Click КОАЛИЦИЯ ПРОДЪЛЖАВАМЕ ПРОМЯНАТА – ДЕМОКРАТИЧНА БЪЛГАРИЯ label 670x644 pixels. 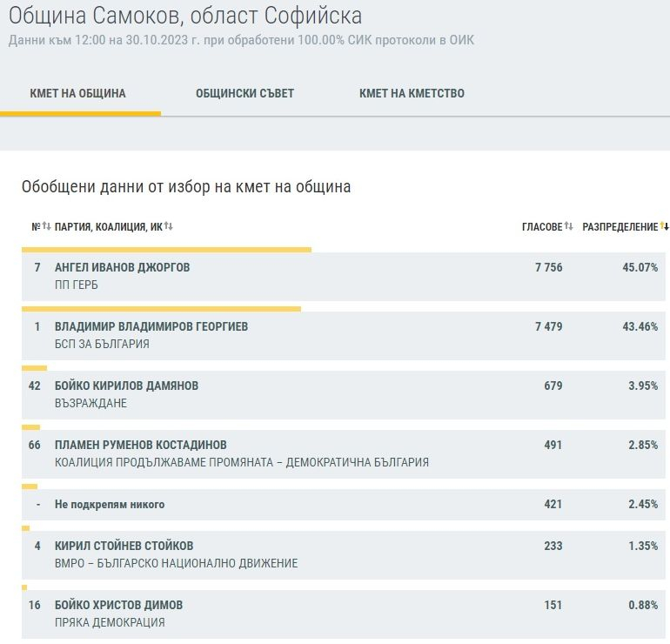pyautogui.click(x=242, y=462)
